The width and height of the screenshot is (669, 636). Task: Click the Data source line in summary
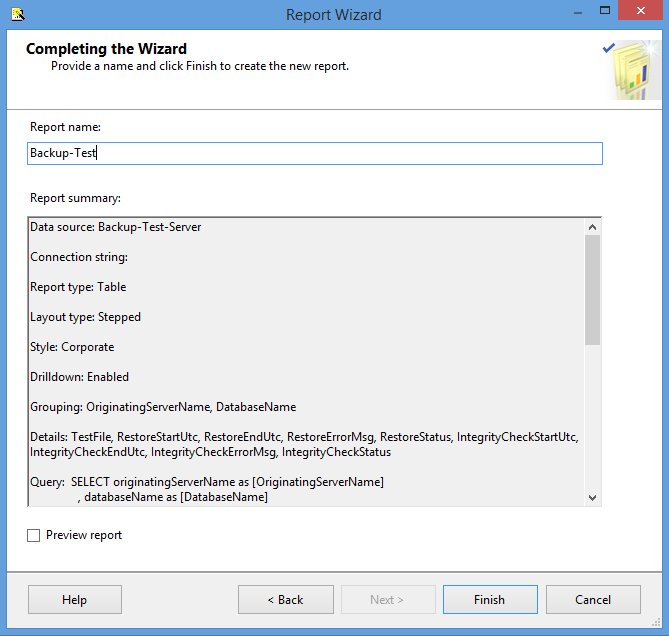(116, 227)
